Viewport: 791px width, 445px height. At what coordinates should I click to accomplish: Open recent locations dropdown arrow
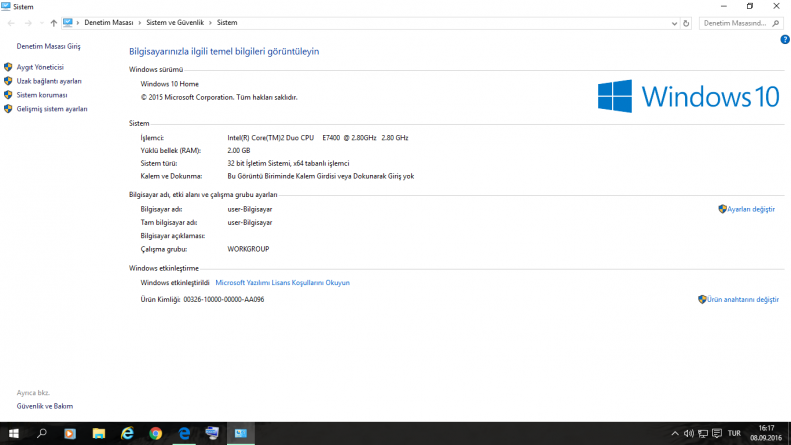click(41, 23)
